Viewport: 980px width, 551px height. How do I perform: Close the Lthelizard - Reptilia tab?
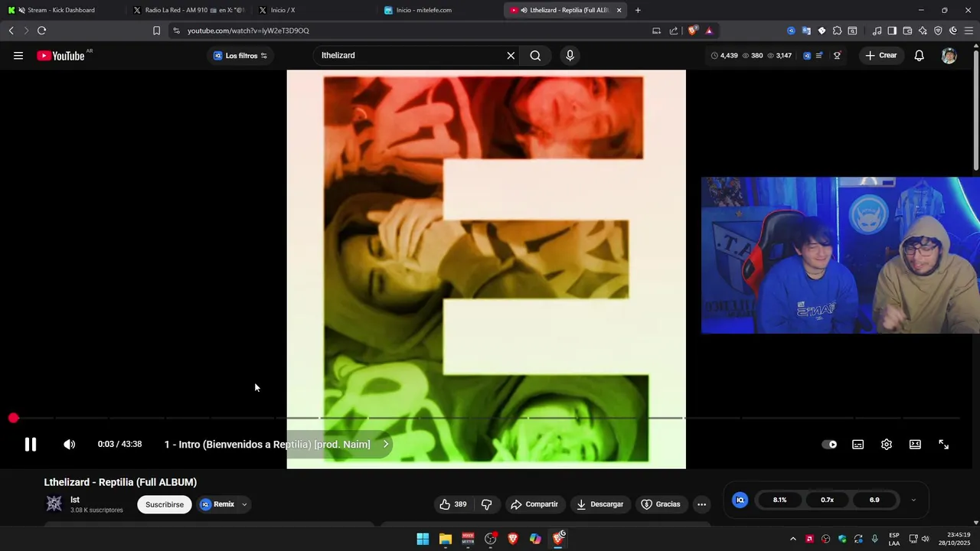619,10
